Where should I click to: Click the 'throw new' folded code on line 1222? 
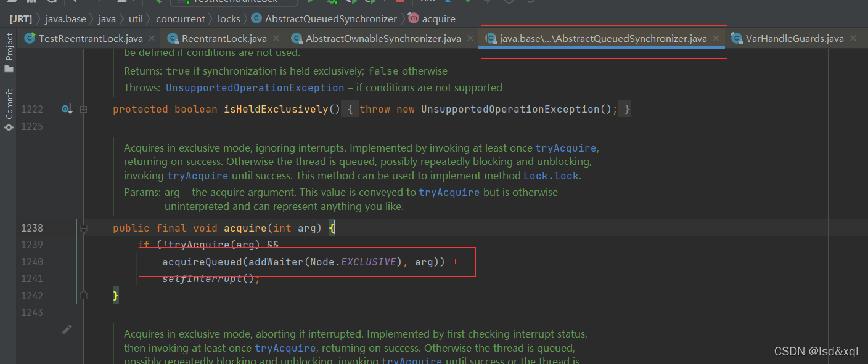click(x=387, y=109)
